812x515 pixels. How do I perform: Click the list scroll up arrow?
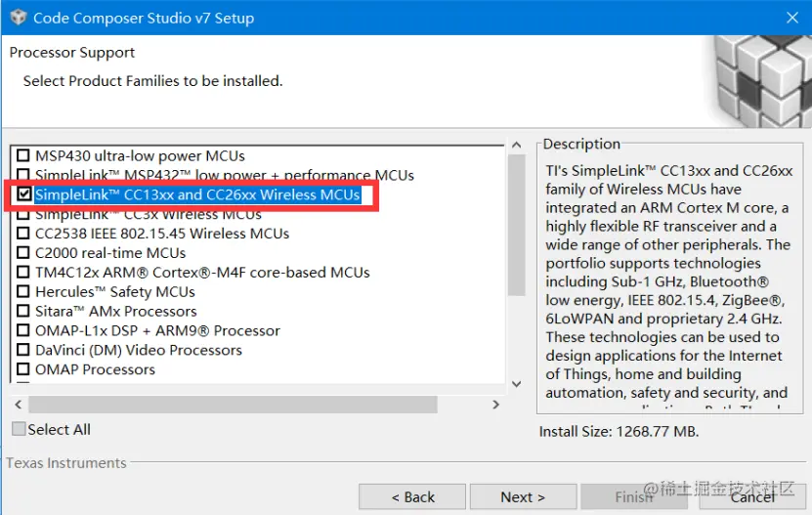click(x=516, y=145)
